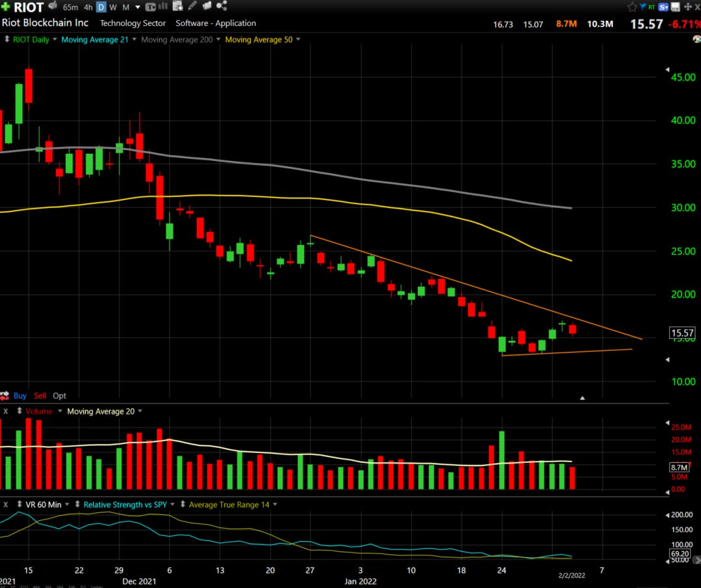The height and width of the screenshot is (588, 701).
Task: Open the blue S dropdown button
Action: 663,7
